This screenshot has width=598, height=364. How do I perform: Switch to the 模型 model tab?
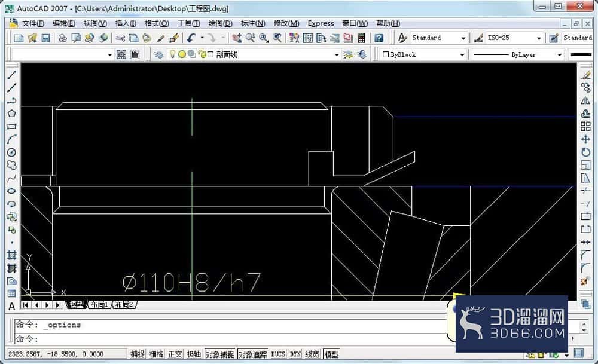point(77,305)
